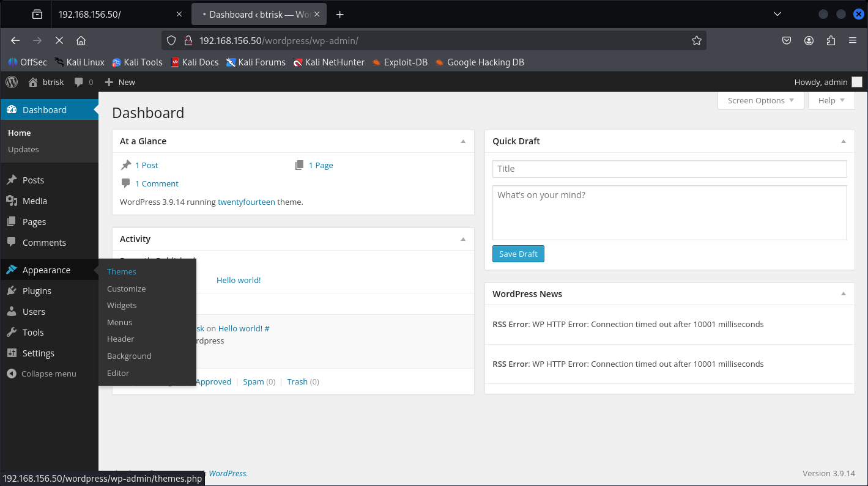868x486 pixels.
Task: Click the Quick Draft Title field
Action: tap(669, 169)
